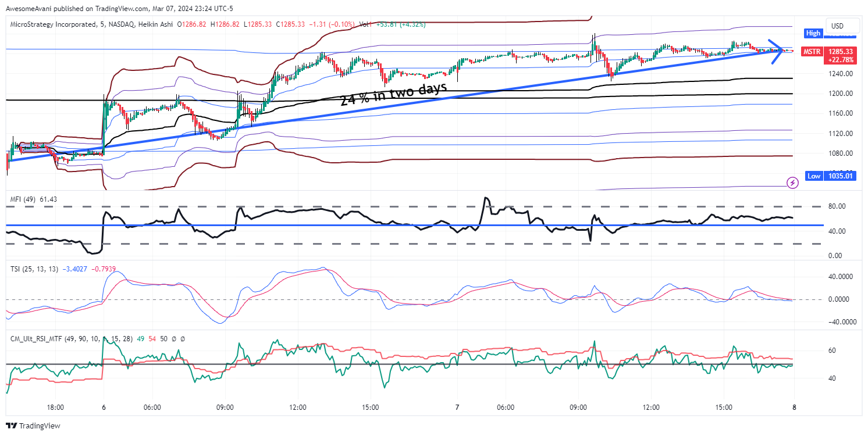Click the Heikin Ashi chart type label

(x=156, y=24)
